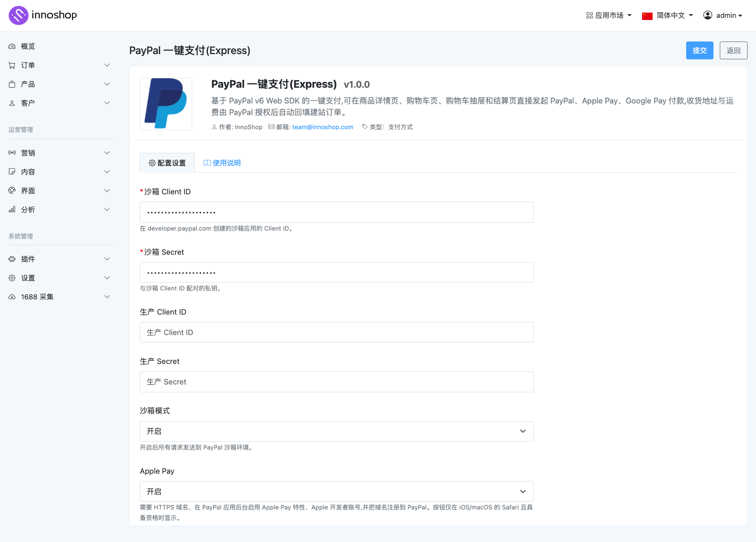Open the 插件 sidebar menu item

tap(60, 259)
